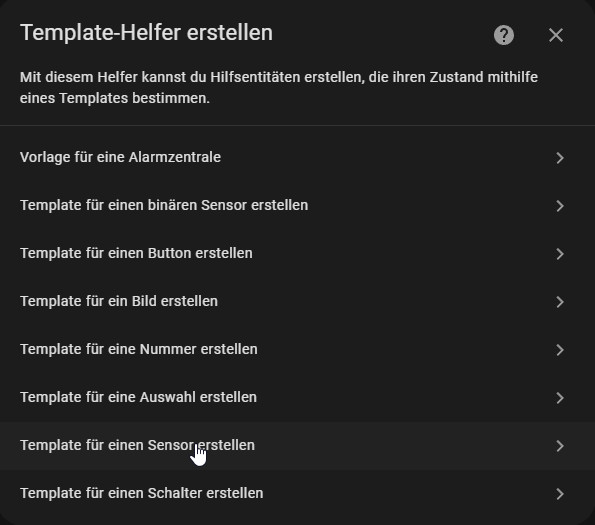The width and height of the screenshot is (595, 525).
Task: Click chevron beside Schalter template entry
Action: tap(560, 494)
